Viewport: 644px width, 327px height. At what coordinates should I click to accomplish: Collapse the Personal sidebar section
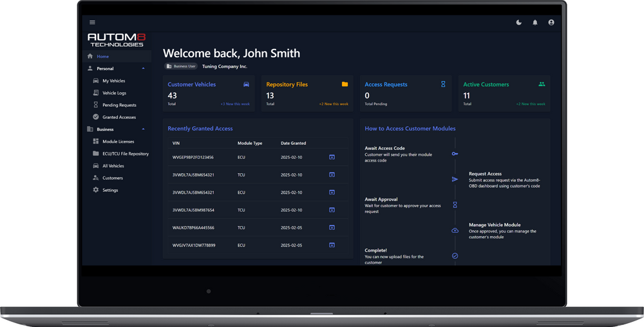point(143,68)
